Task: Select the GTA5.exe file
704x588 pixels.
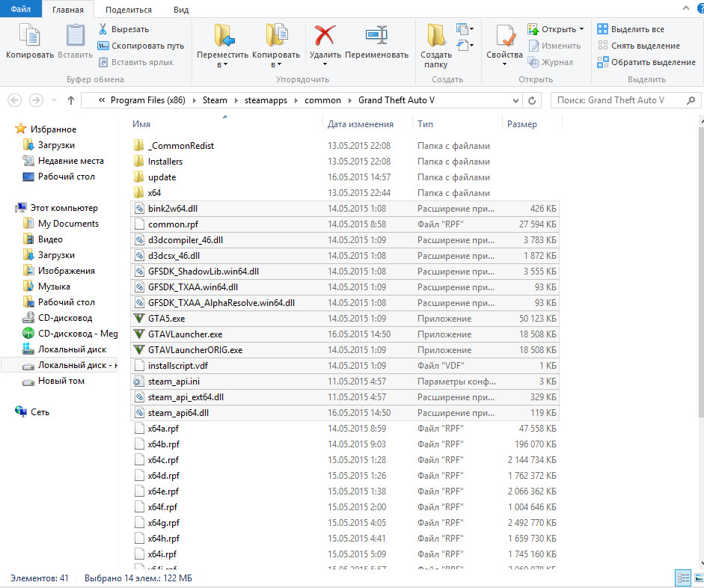Action: pyautogui.click(x=167, y=319)
